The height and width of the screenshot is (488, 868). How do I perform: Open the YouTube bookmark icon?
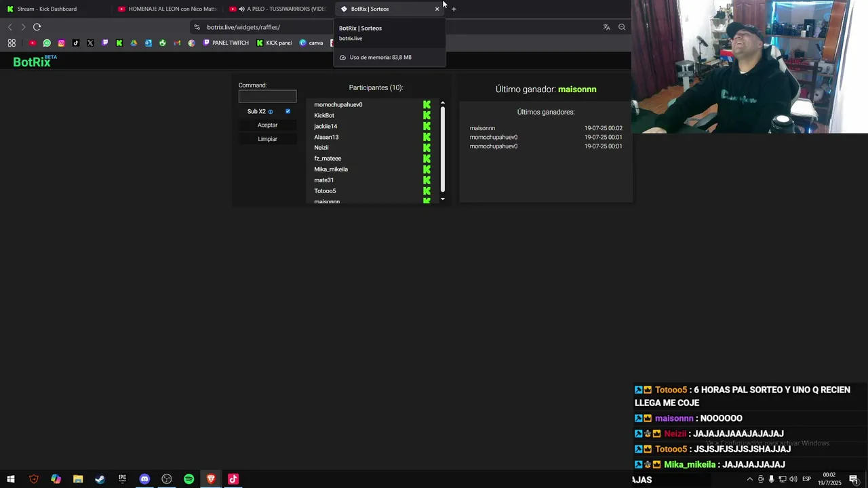click(x=33, y=43)
